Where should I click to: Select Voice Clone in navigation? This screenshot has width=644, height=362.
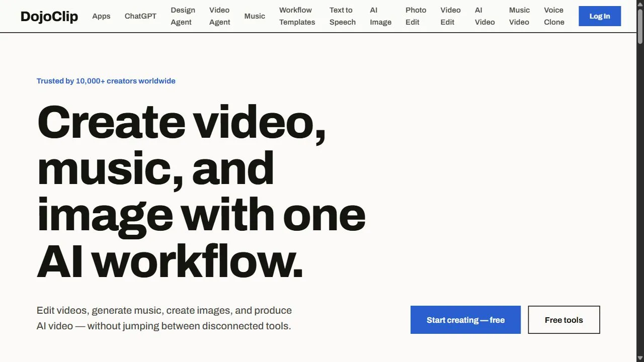[x=554, y=16]
